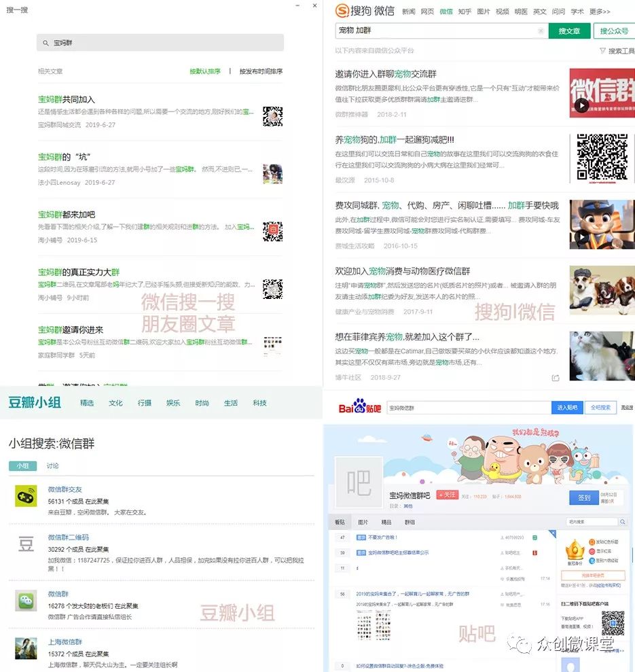Viewport: 635px width, 672px height.
Task: Go to 知乎 in the Sogou top navigation
Action: [x=465, y=12]
